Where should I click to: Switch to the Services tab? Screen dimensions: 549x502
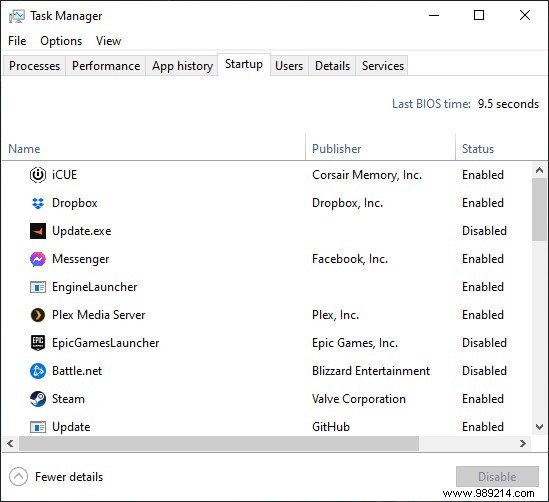(x=383, y=66)
